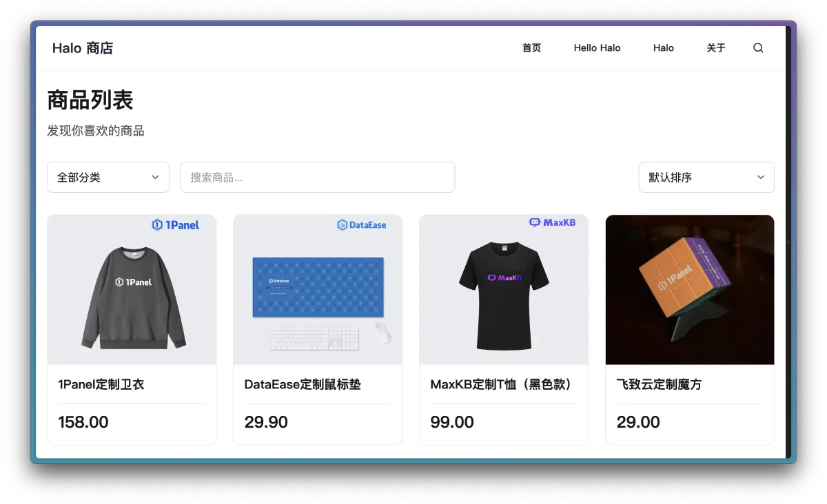827x504 pixels.
Task: Click the DataEase badge on mousepad card
Action: point(362,224)
